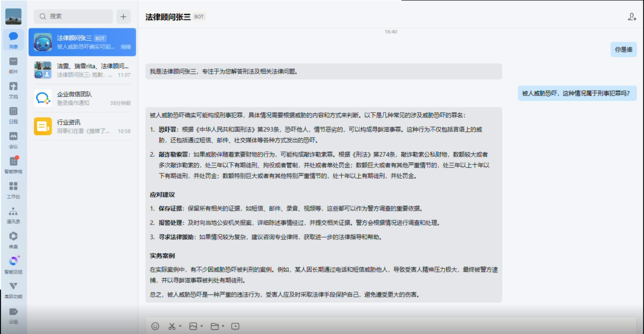Screen dimensions: 644x334
Task: Open chat history via the message-clock icon
Action: 236,326
